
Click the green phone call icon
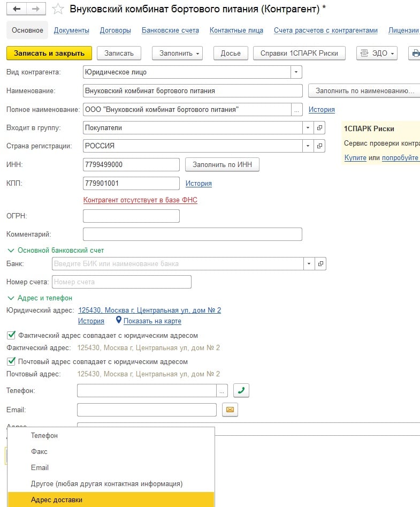pos(241,390)
